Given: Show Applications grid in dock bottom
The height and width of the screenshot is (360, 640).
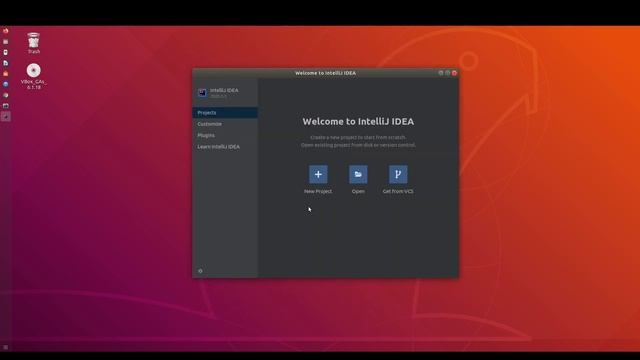Looking at the screenshot, I should click(6, 347).
